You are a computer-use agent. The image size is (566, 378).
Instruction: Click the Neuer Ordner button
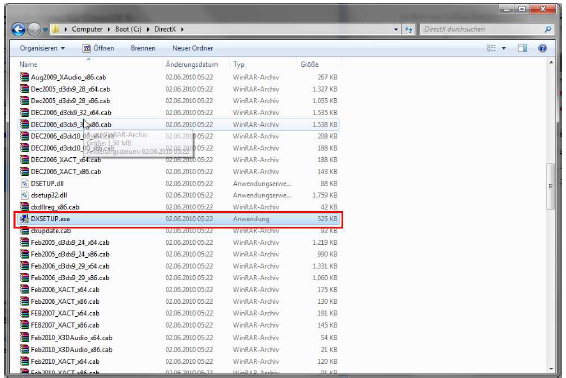192,48
